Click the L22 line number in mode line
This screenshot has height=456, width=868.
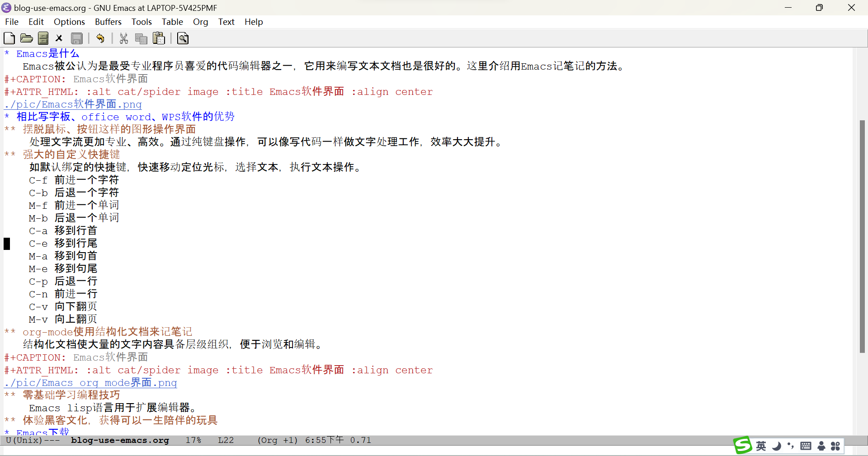226,440
